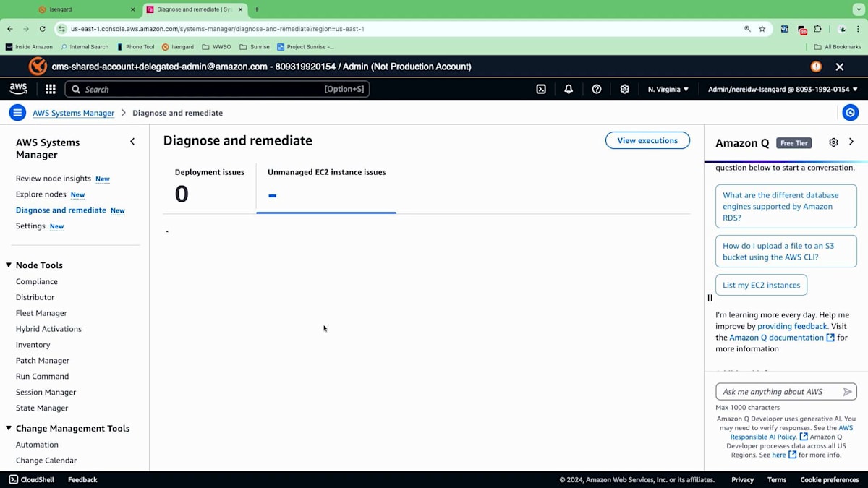Open Run Command

[43, 377]
